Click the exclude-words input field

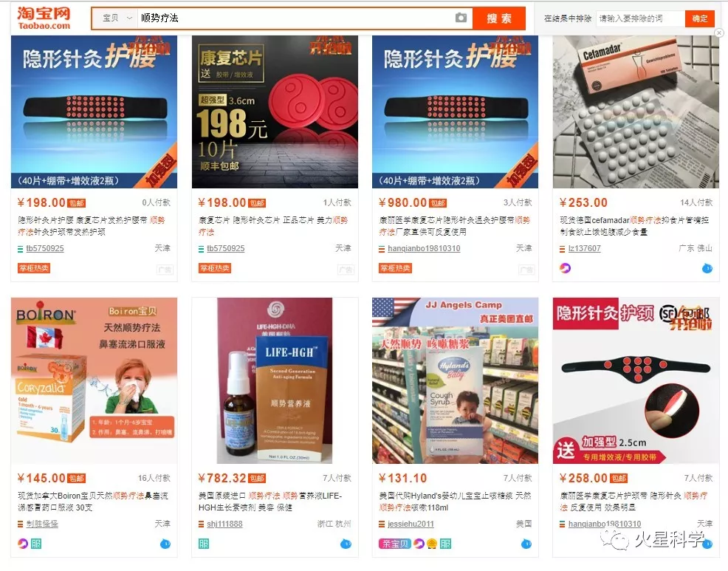click(x=640, y=18)
